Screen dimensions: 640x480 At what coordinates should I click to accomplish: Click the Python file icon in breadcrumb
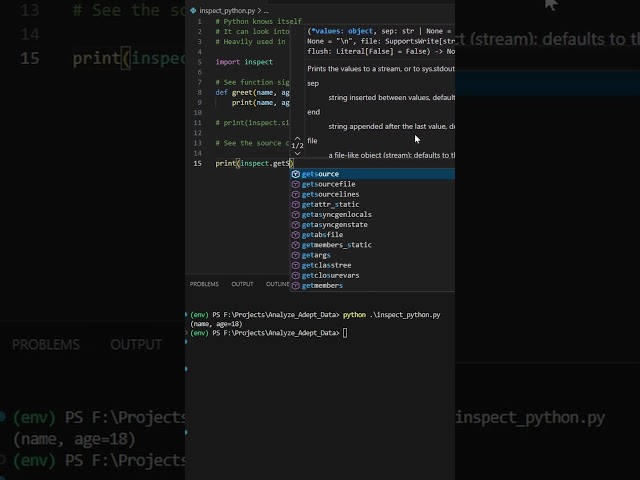(193, 11)
